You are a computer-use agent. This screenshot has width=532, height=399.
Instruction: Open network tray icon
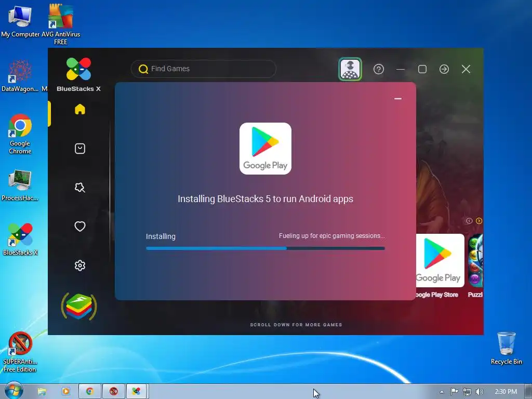467,392
